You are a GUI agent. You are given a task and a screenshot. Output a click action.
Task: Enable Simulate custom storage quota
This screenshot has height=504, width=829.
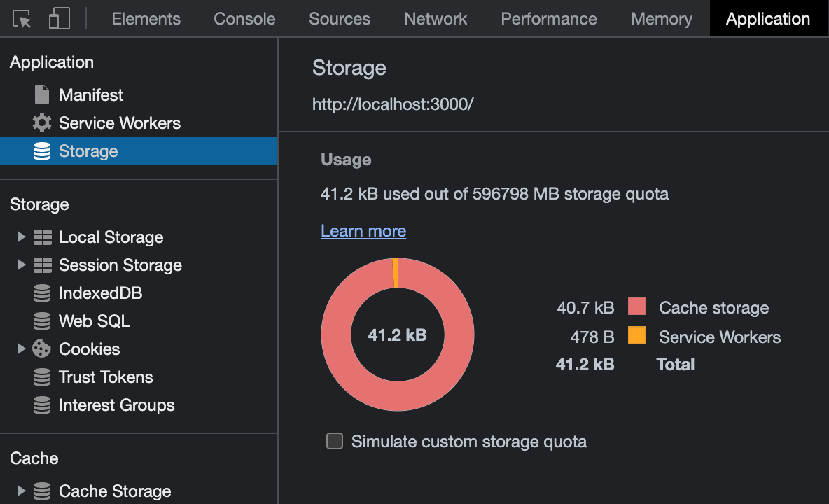pyautogui.click(x=334, y=441)
